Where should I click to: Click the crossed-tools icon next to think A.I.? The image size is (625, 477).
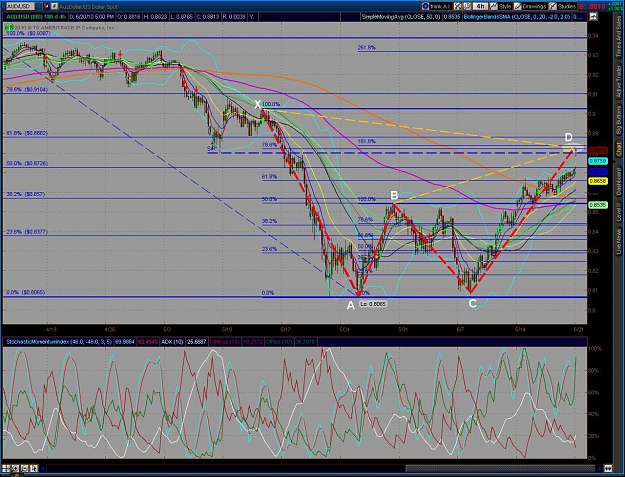coord(458,6)
